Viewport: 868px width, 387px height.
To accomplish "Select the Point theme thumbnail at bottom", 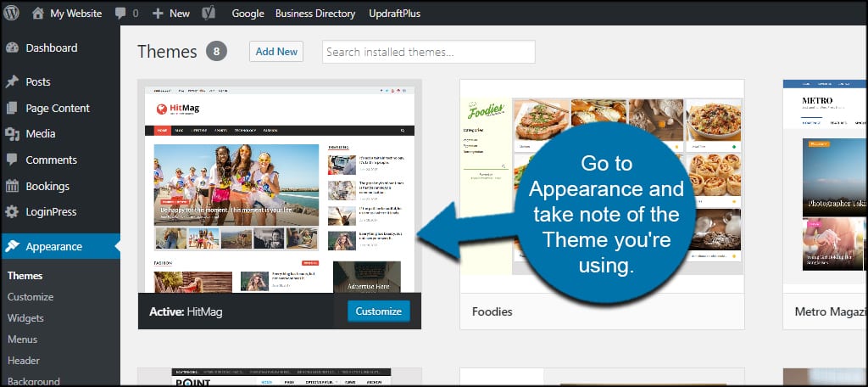I will click(280, 377).
